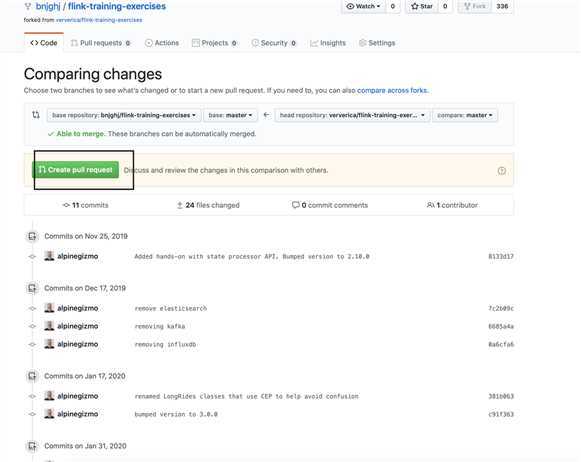Switch to the Actions tab
Image resolution: width=581 pixels, height=462 pixels.
[x=162, y=43]
